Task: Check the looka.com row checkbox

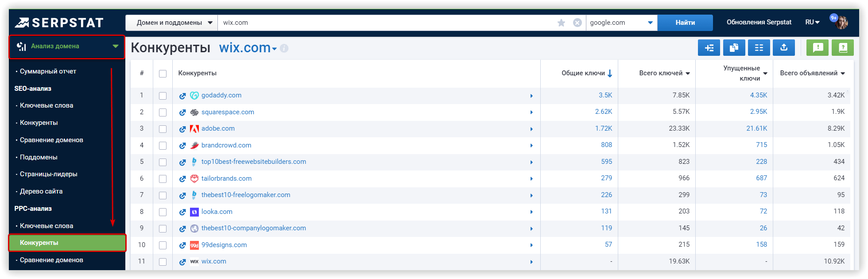Action: tap(163, 212)
